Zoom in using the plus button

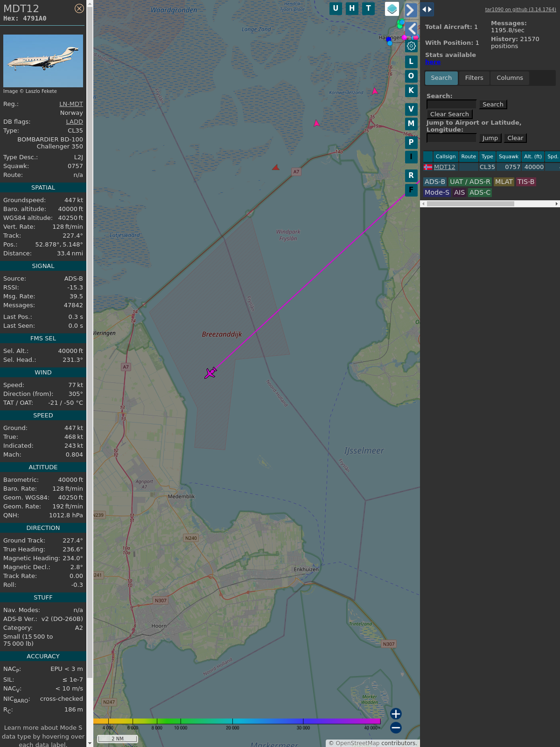(396, 714)
